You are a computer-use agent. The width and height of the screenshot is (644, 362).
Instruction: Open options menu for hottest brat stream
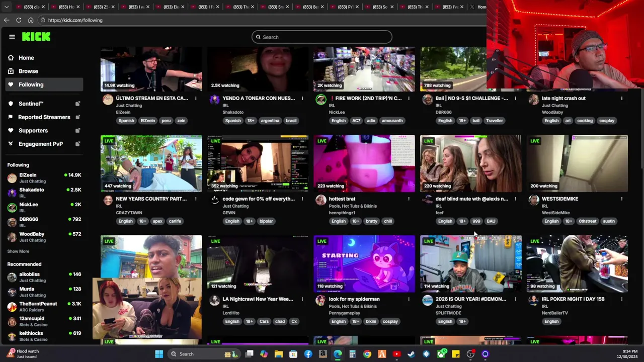(x=409, y=199)
